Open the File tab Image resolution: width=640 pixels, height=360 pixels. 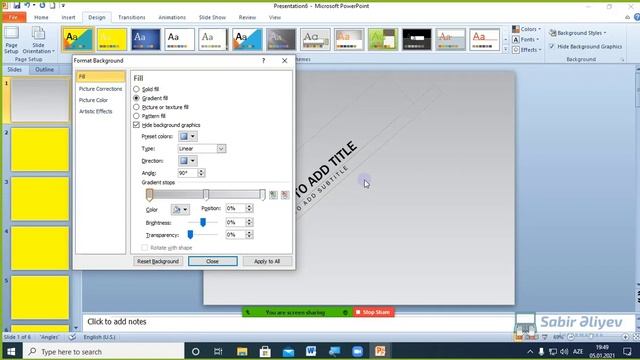13,17
